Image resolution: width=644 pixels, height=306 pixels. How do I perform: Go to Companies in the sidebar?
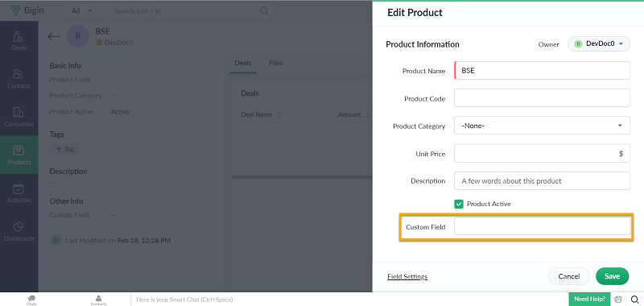click(19, 117)
